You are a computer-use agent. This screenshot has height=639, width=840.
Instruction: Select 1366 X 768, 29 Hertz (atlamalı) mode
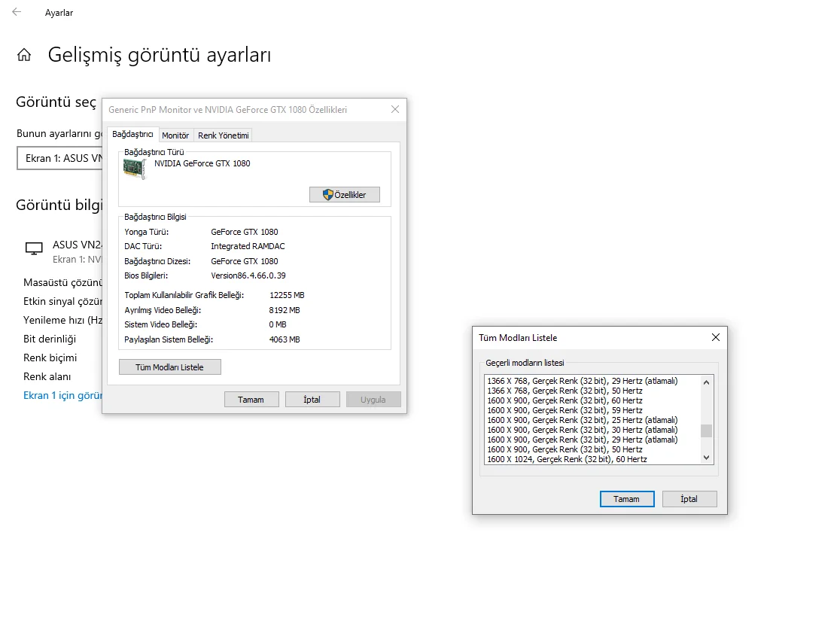pos(583,381)
